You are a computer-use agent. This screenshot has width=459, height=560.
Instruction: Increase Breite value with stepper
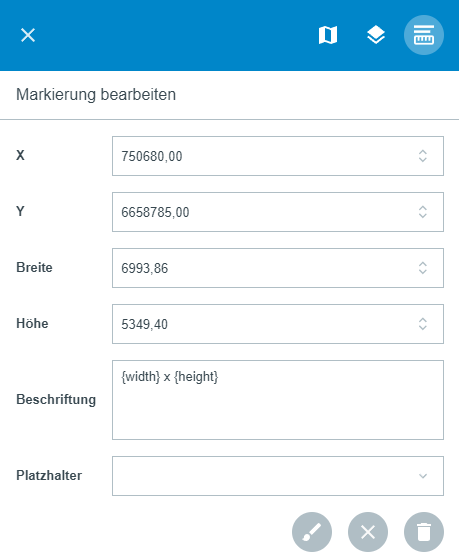[423, 264]
